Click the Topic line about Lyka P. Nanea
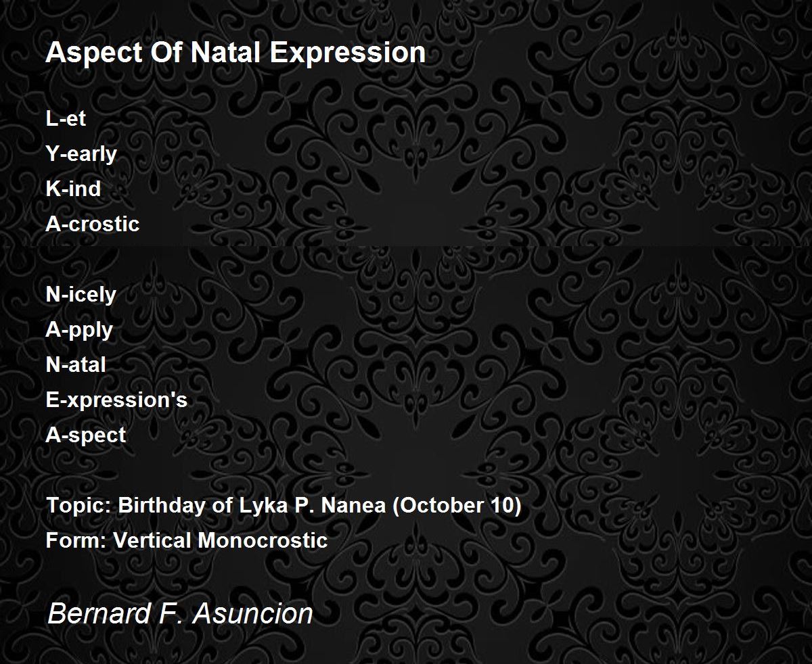Viewport: 812px width, 664px height. coord(284,506)
